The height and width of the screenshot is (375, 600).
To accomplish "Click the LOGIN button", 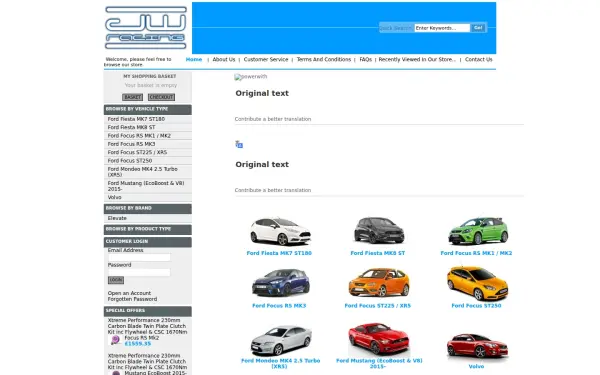I will [116, 280].
